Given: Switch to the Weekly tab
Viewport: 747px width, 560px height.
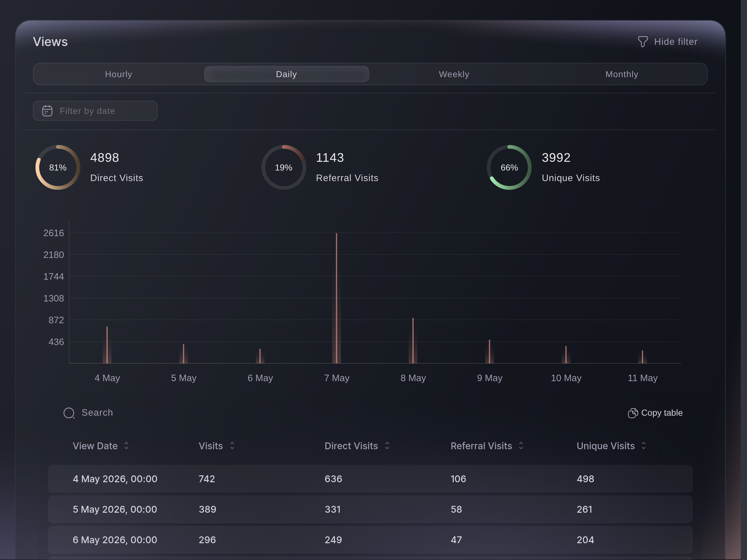Looking at the screenshot, I should [x=454, y=74].
